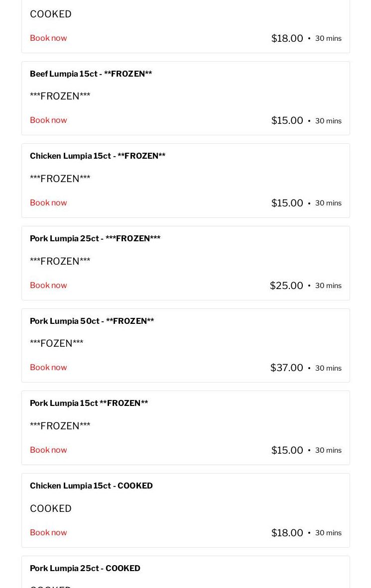Screen dimensions: 371x588
Task: Click the Chicken Lumpia 15ct COOKED title
Action: pyautogui.click(x=91, y=486)
